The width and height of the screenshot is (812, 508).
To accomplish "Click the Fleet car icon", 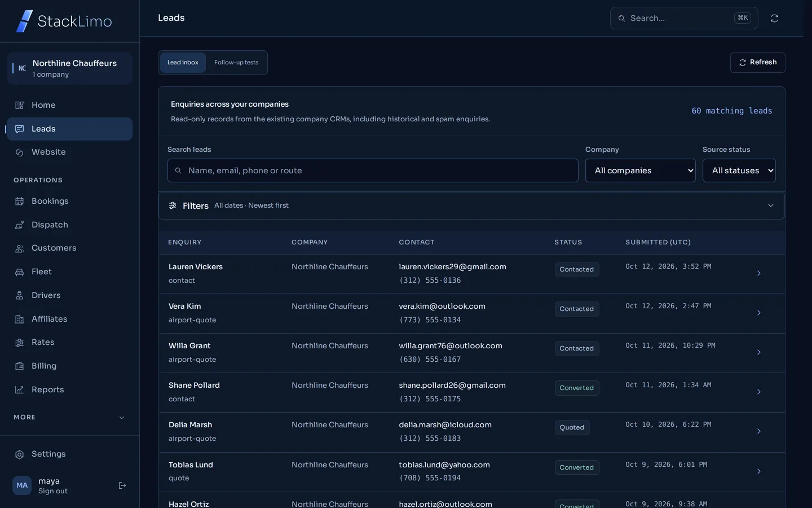I will 20,272.
